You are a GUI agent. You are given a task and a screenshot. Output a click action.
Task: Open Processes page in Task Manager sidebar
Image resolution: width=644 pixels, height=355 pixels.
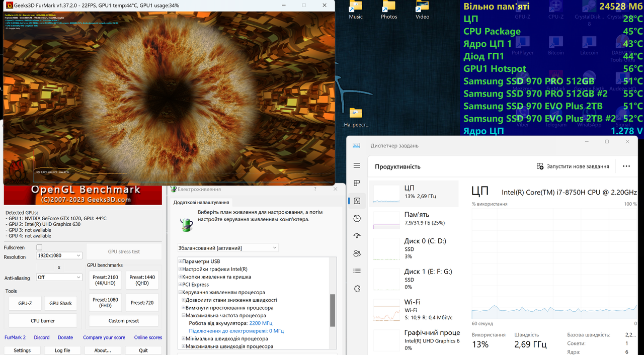357,183
